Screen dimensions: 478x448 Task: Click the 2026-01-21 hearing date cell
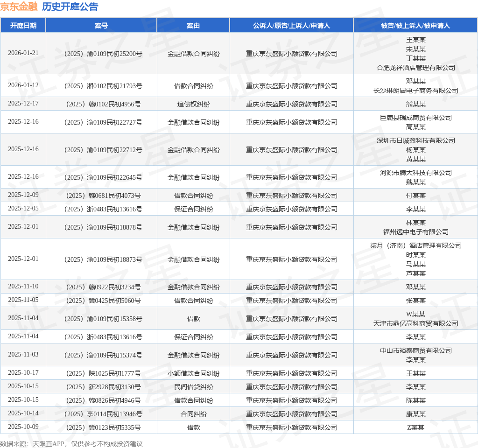pos(23,53)
